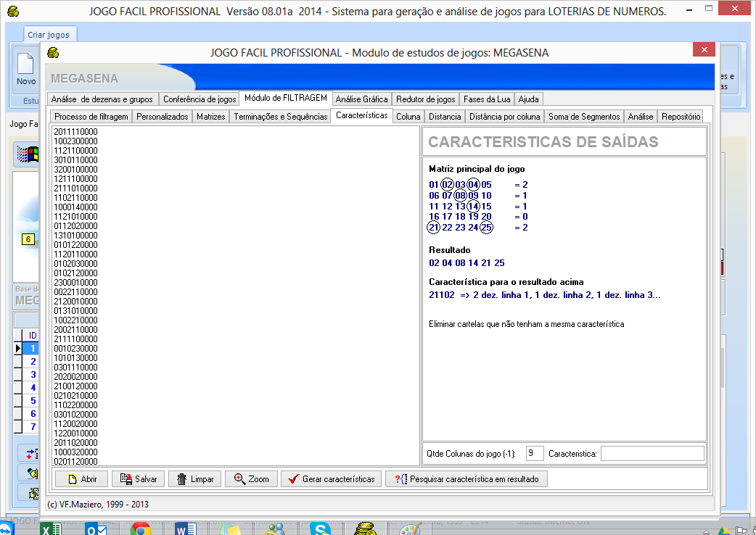Click Pesquisar característica em resultado
Image resolution: width=756 pixels, height=535 pixels.
click(466, 479)
